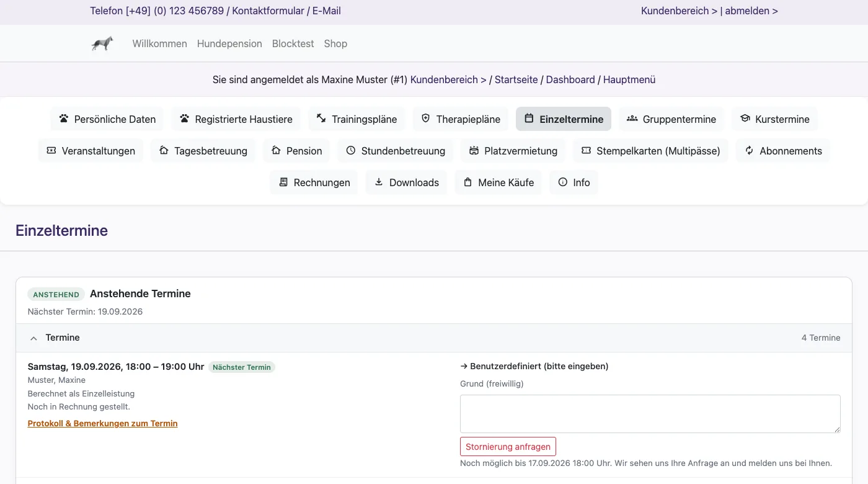Image resolution: width=868 pixels, height=484 pixels.
Task: Open the Shop menu item
Action: tap(335, 43)
